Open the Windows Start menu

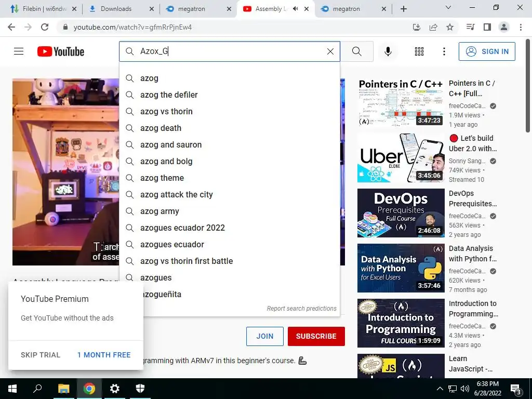12,389
